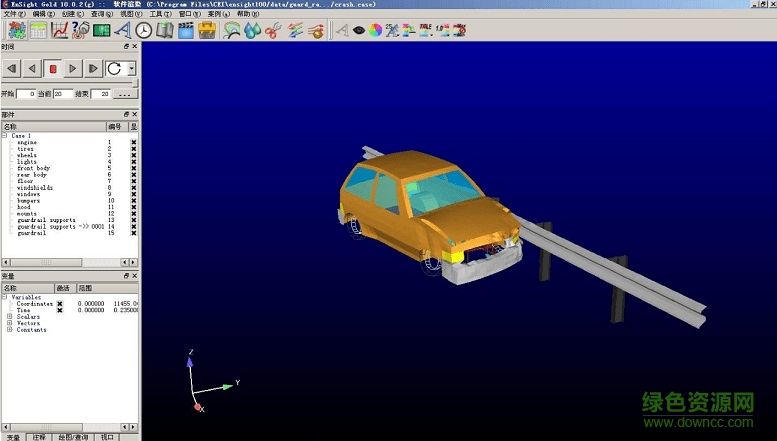Expand the Scalars tree node

pos(9,317)
